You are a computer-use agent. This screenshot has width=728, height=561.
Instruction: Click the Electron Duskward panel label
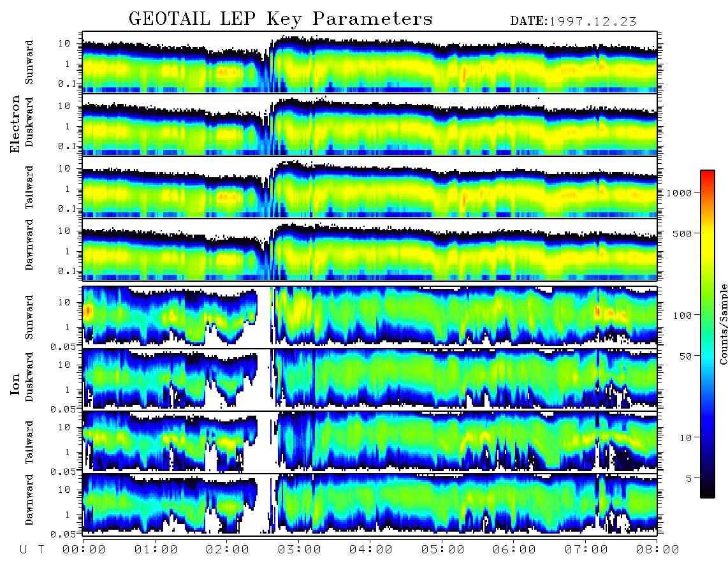(29, 122)
